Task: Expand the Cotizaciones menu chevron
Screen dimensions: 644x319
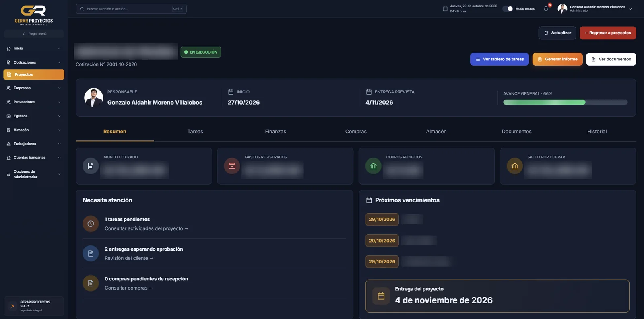Action: [59, 62]
